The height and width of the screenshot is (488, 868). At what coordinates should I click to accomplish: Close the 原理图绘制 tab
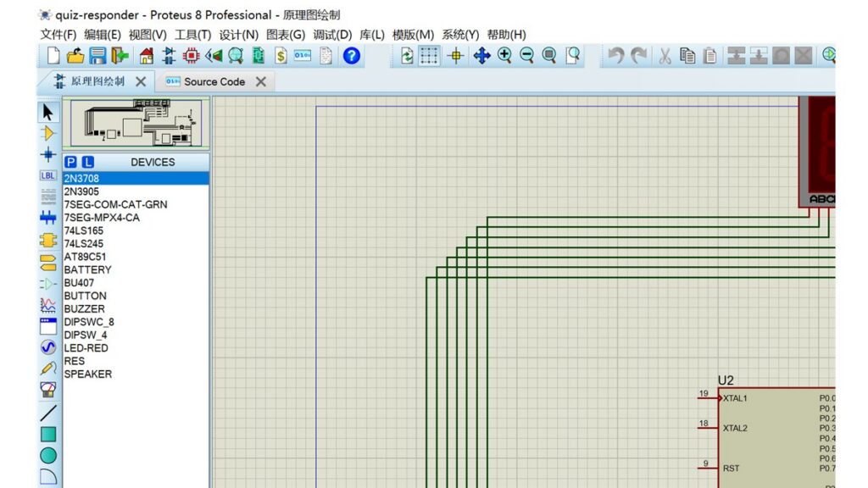coord(141,82)
